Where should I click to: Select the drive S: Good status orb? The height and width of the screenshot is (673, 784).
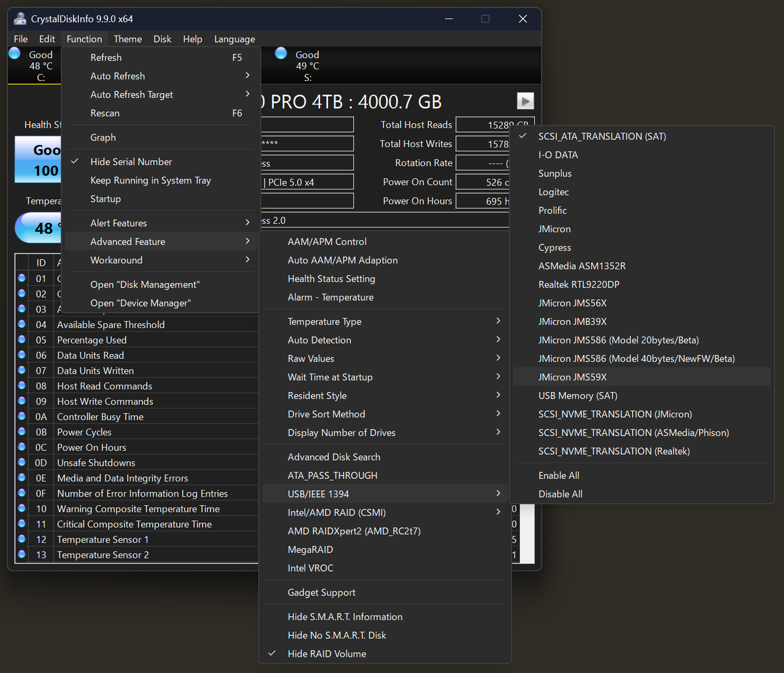click(x=281, y=53)
